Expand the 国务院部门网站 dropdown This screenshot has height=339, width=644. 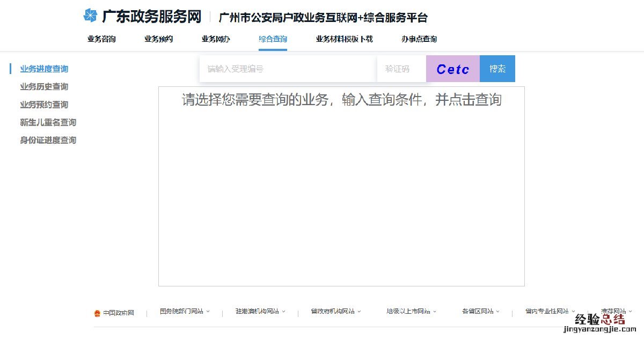(185, 311)
